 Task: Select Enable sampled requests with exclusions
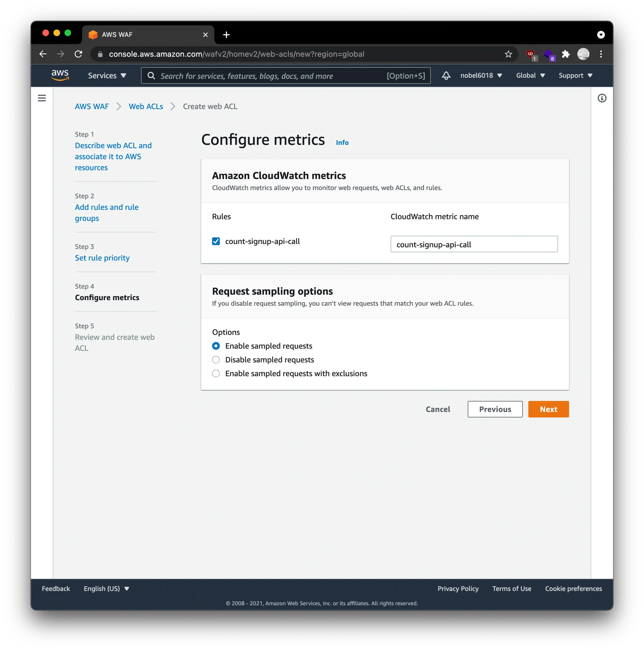coord(216,374)
